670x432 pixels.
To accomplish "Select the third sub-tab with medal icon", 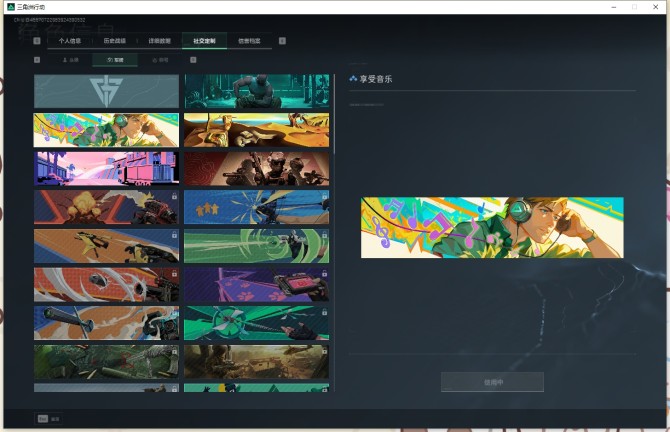I will point(160,60).
